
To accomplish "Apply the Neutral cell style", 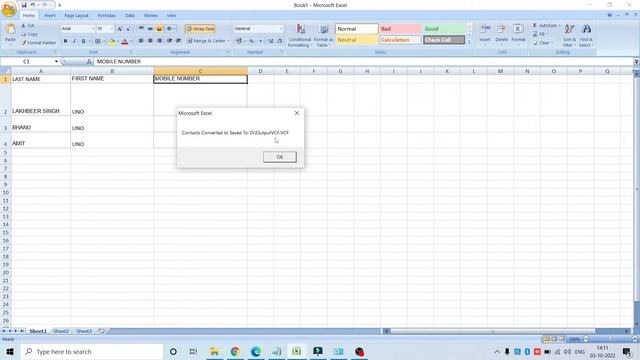I will [x=356, y=40].
